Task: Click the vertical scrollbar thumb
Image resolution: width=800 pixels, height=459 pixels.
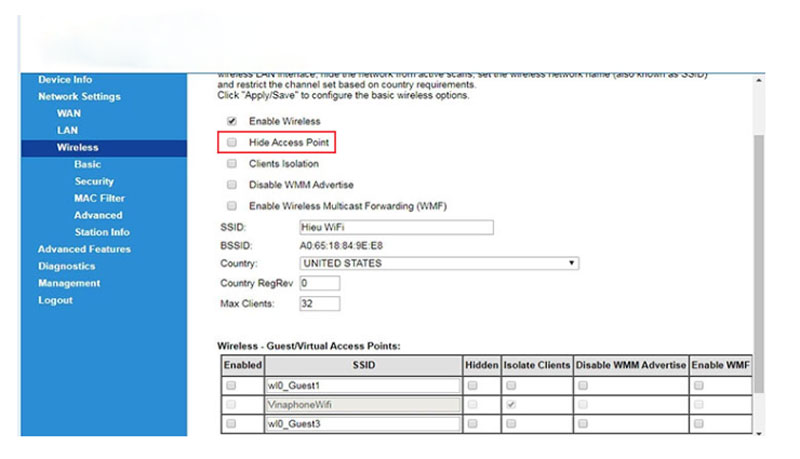Action: click(759, 264)
